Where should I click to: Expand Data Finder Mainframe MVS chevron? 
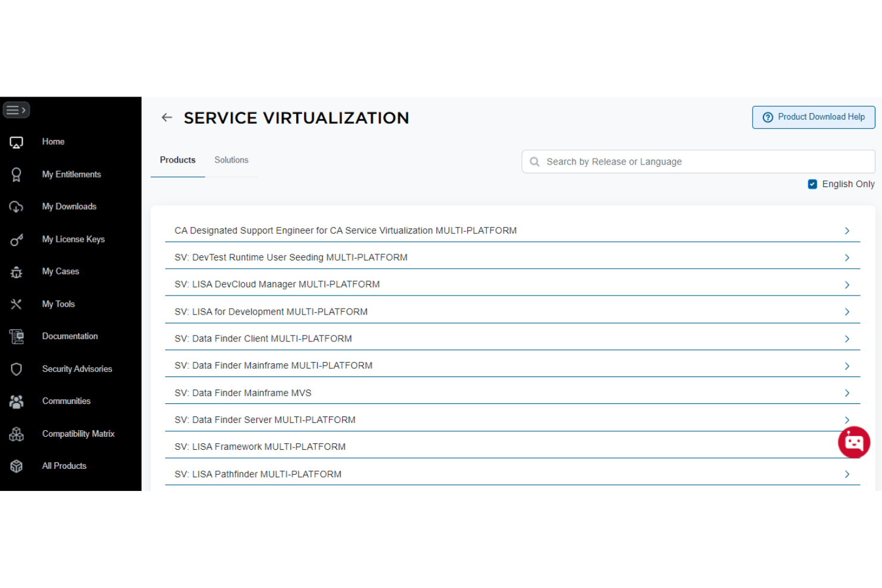click(847, 393)
